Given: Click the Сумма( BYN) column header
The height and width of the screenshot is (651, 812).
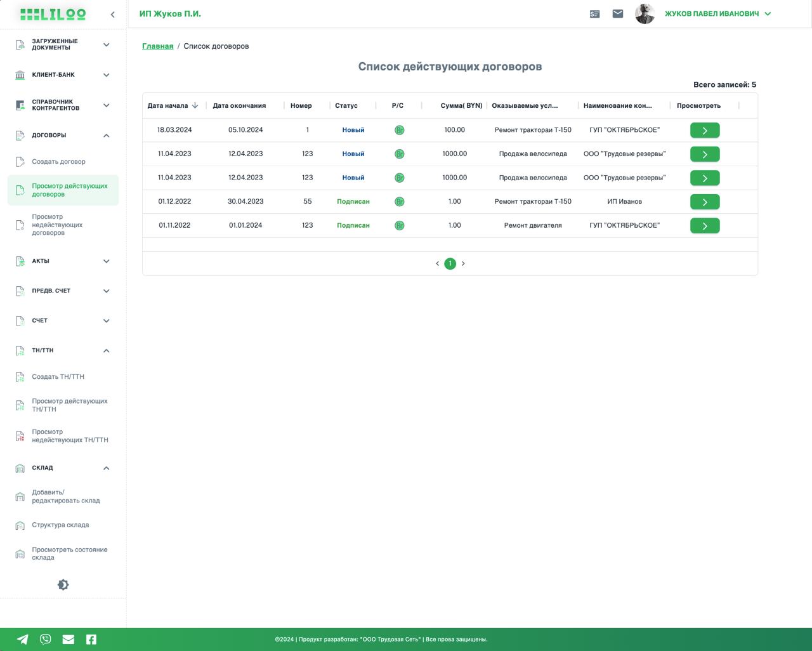Looking at the screenshot, I should coord(461,106).
